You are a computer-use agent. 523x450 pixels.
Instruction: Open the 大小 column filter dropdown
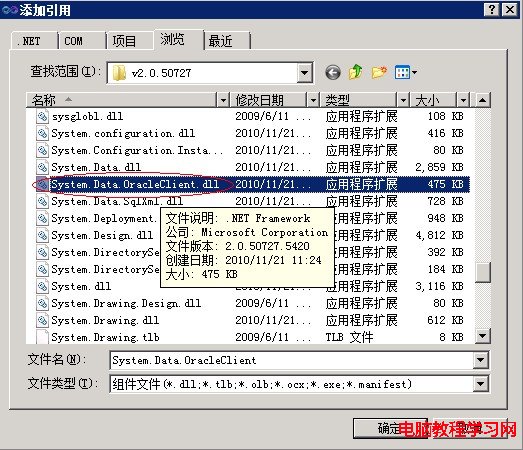click(463, 100)
